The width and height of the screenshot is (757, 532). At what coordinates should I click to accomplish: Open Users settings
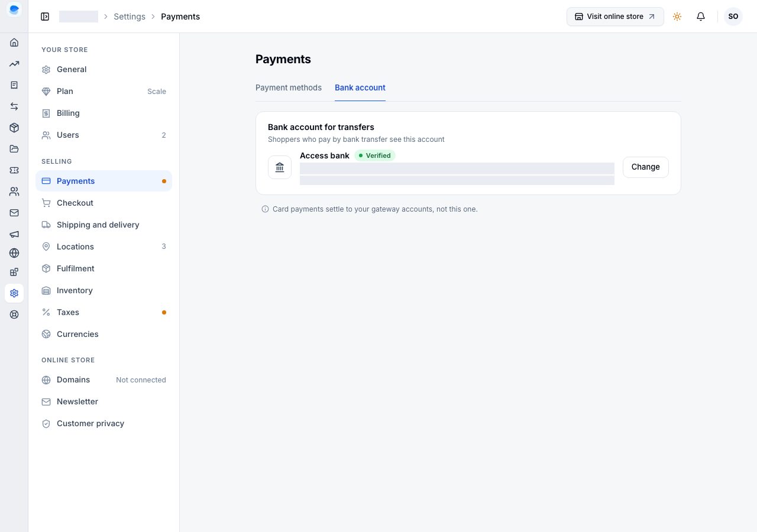[104, 135]
